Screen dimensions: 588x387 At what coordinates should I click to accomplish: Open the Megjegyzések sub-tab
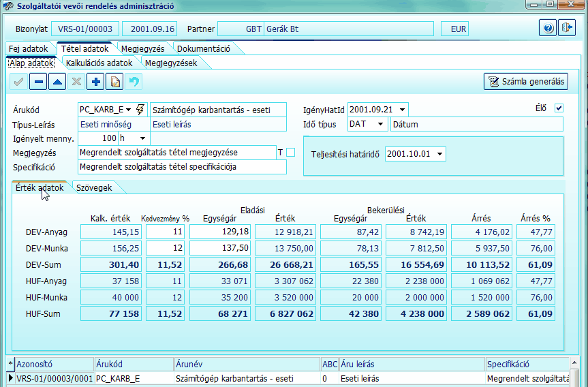171,63
